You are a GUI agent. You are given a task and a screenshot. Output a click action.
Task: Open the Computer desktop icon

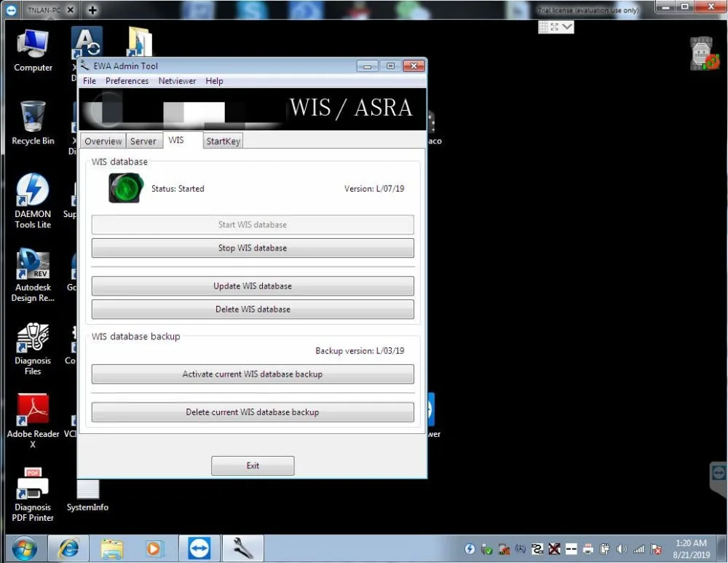click(x=33, y=50)
